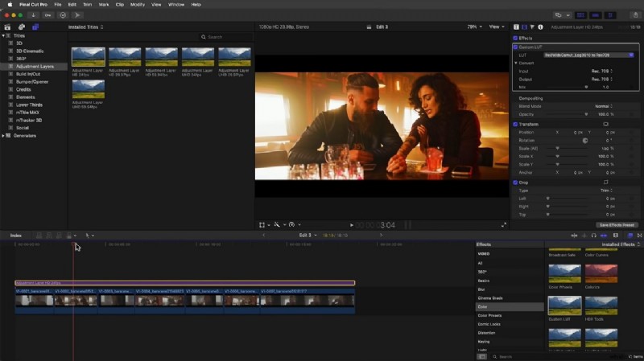Open the Enhancements wand icon
This screenshot has width=644, height=361.
click(277, 225)
